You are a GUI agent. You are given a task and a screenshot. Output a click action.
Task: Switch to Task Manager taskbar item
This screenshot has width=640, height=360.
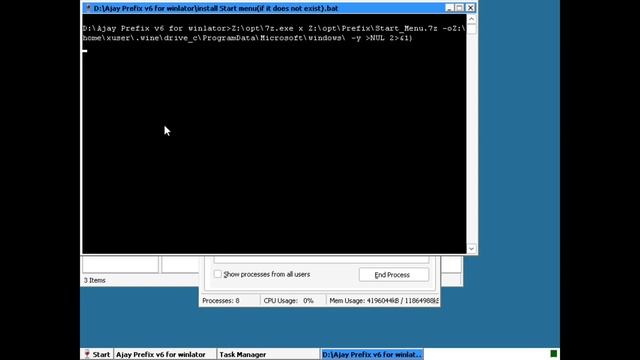268,354
